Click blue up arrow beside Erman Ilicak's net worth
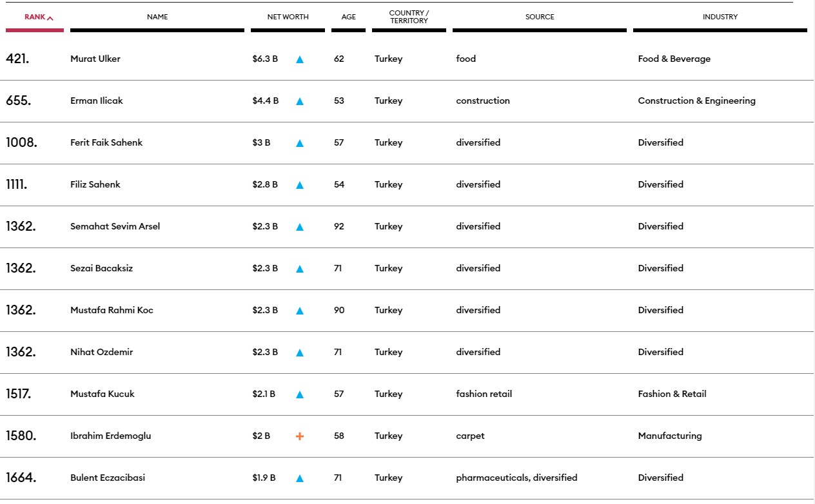Image resolution: width=815 pixels, height=504 pixels. tap(300, 101)
